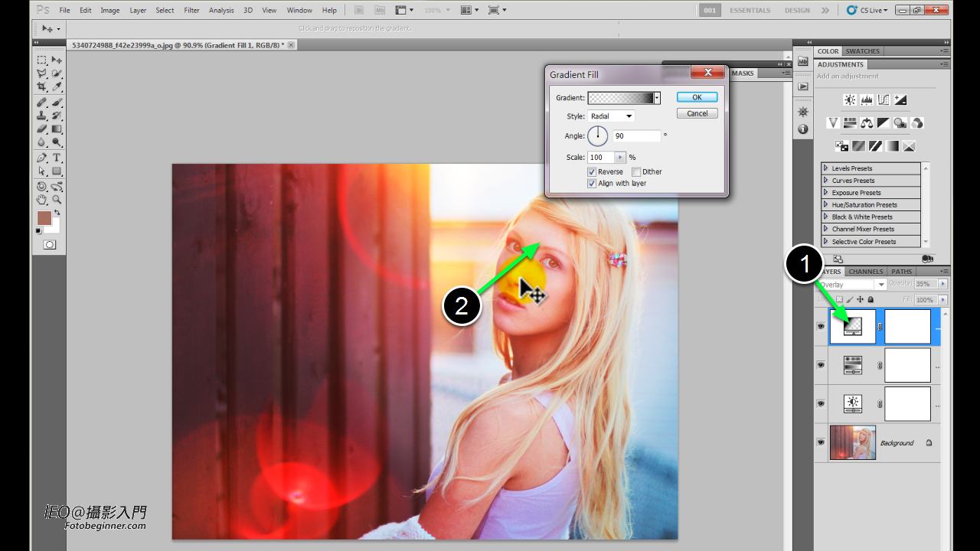Image resolution: width=980 pixels, height=551 pixels.
Task: Click Cancel in Gradient Fill dialog
Action: pos(697,113)
